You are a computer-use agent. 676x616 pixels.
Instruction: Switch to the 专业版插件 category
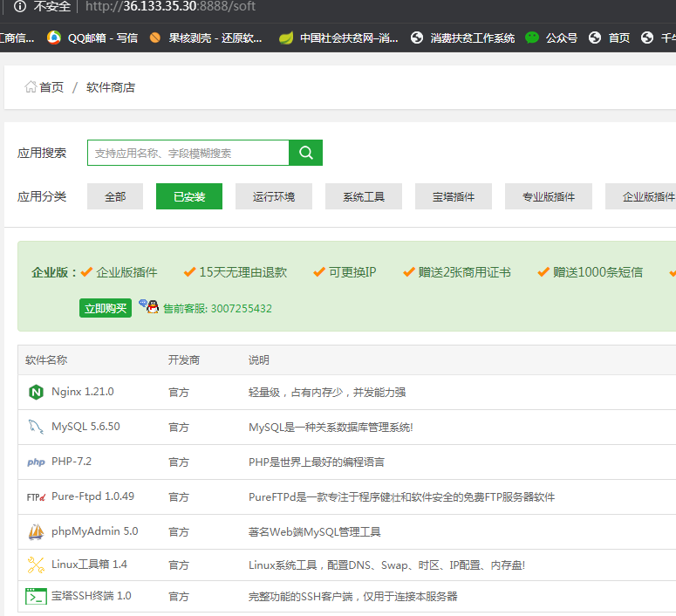[x=549, y=196]
